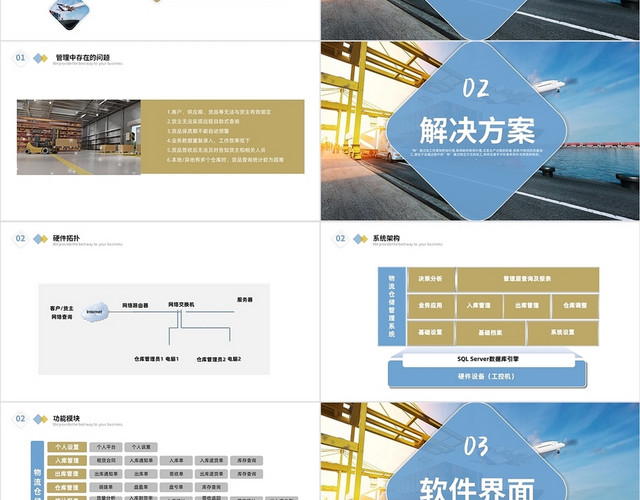Click the diamond icon beside 硬件拓扑
Viewport: 640px width, 500px height.
pos(40,239)
